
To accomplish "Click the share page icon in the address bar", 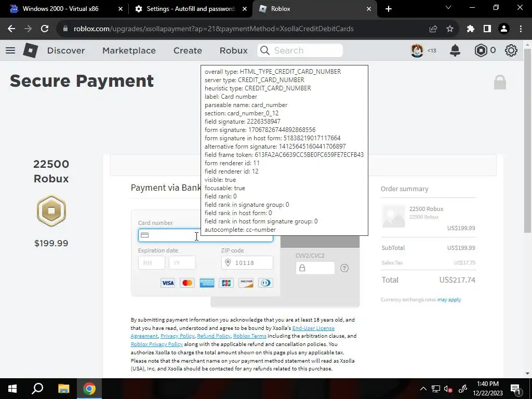I will coord(433,29).
